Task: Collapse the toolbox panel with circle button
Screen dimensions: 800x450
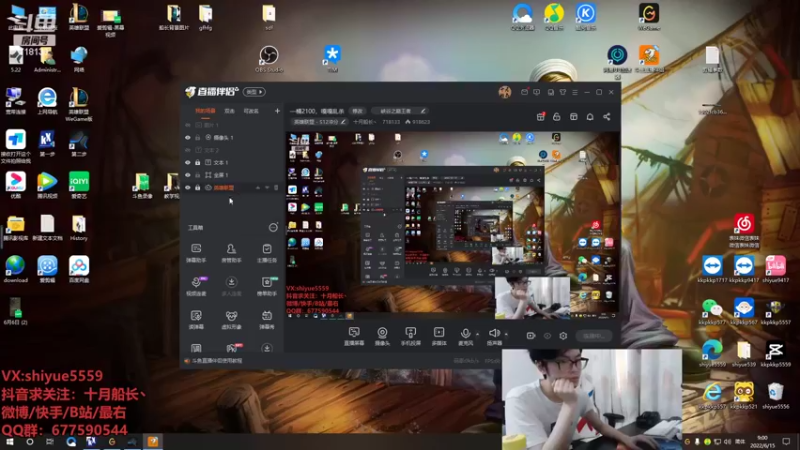Action: (273, 228)
